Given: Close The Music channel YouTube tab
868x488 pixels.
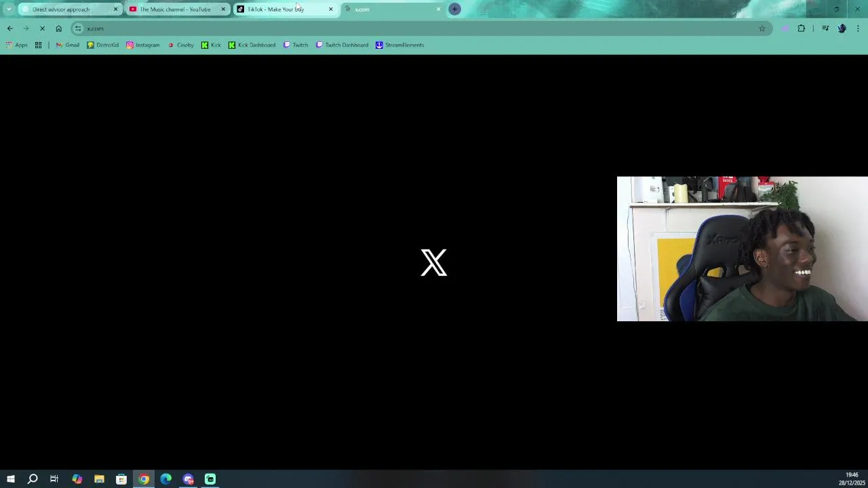Looking at the screenshot, I should pyautogui.click(x=223, y=9).
